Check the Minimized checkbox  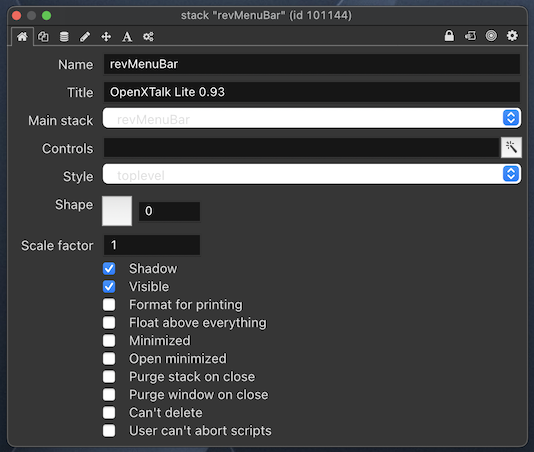pos(109,341)
